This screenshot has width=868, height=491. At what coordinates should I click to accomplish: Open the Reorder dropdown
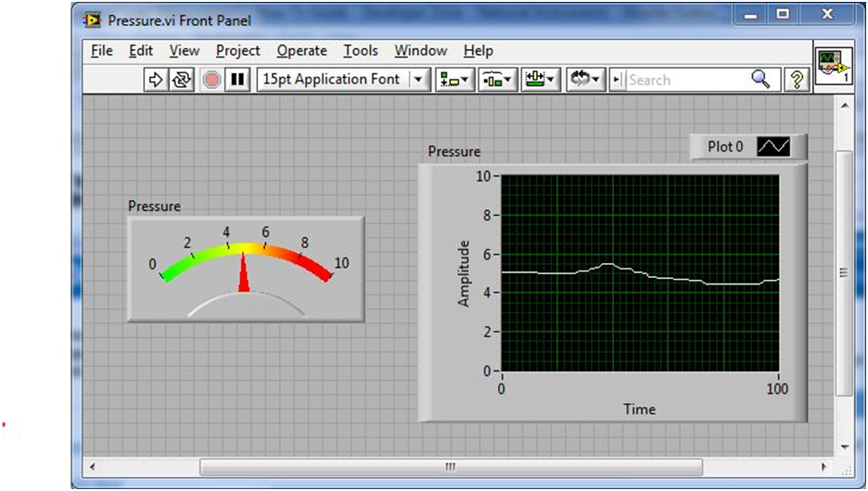pyautogui.click(x=586, y=80)
